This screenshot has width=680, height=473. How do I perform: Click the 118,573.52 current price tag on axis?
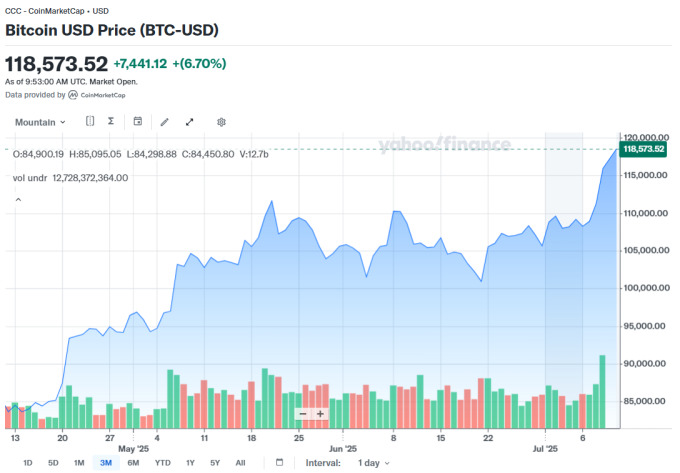pyautogui.click(x=643, y=149)
